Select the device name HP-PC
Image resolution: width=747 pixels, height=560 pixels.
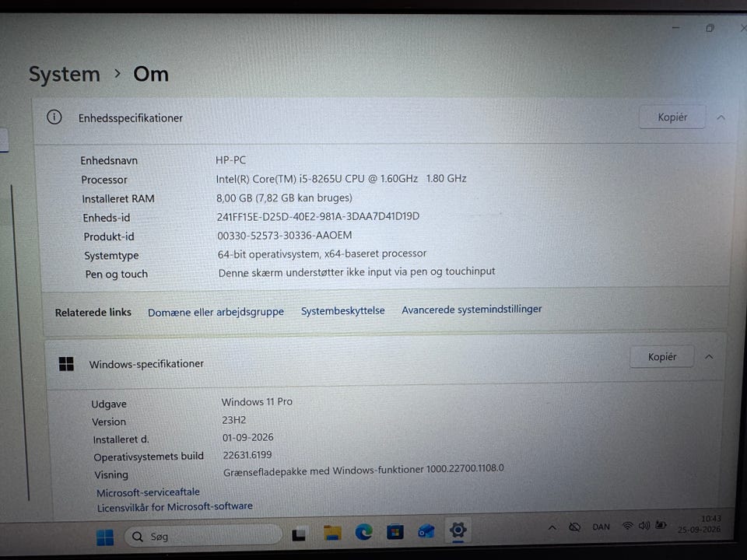click(230, 160)
